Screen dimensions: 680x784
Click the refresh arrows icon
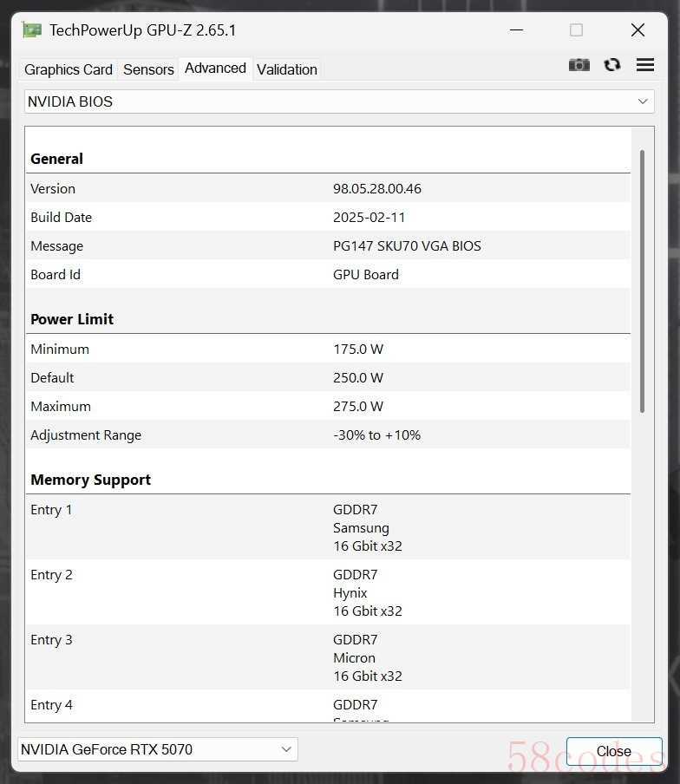612,65
